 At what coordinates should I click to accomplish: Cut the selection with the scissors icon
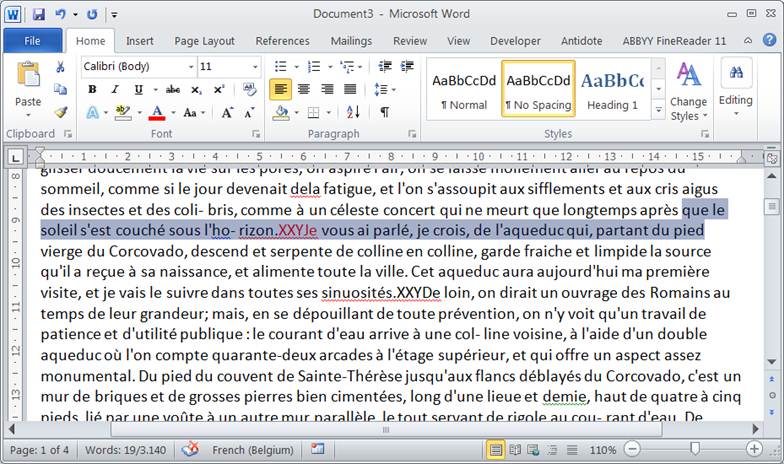click(x=60, y=67)
